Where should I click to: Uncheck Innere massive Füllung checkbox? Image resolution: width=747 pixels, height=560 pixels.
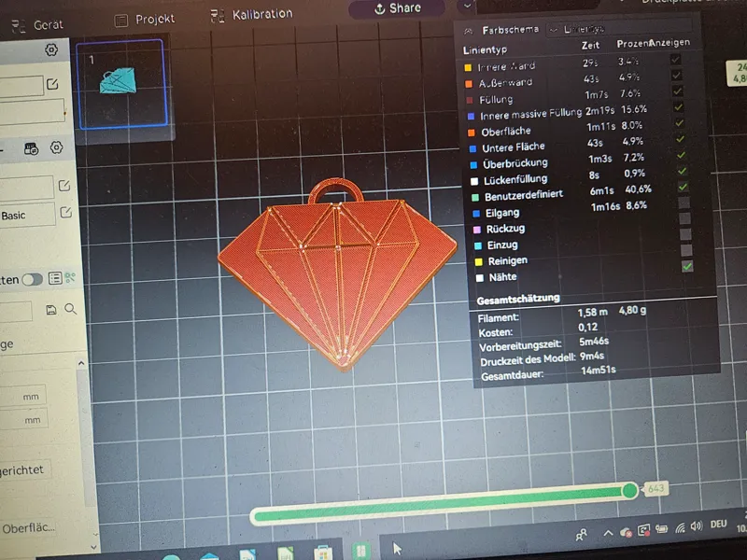click(x=679, y=107)
